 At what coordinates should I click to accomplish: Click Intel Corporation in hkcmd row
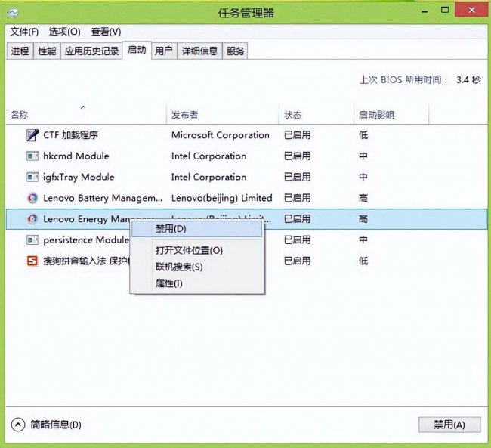[x=208, y=156]
